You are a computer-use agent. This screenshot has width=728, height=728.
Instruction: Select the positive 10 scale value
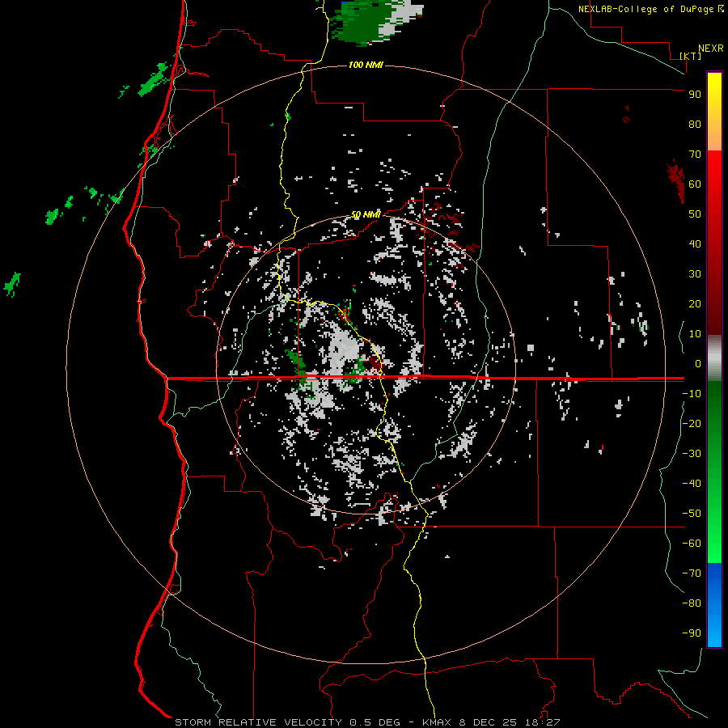[x=695, y=334]
